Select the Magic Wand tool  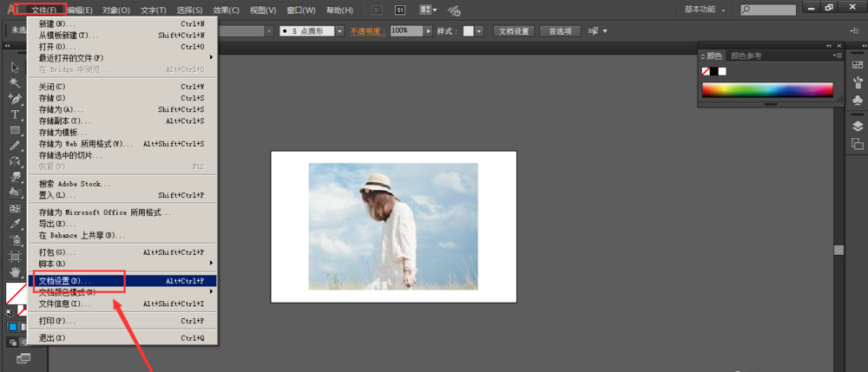[x=15, y=83]
